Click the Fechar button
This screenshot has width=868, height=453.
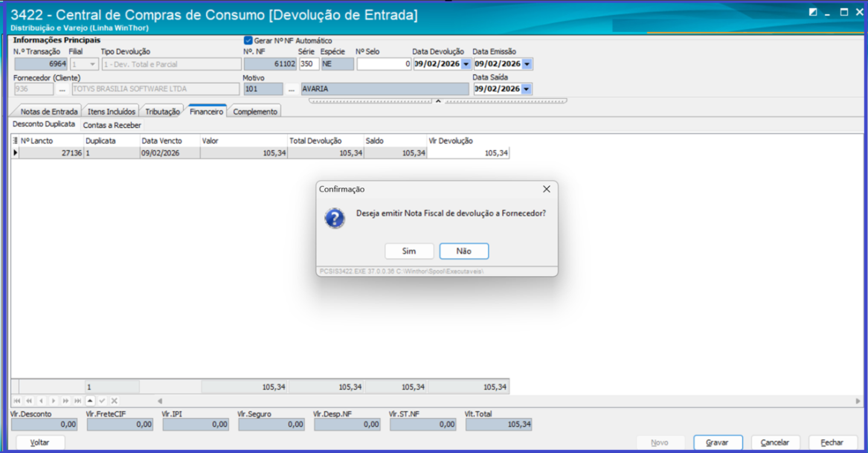point(832,443)
